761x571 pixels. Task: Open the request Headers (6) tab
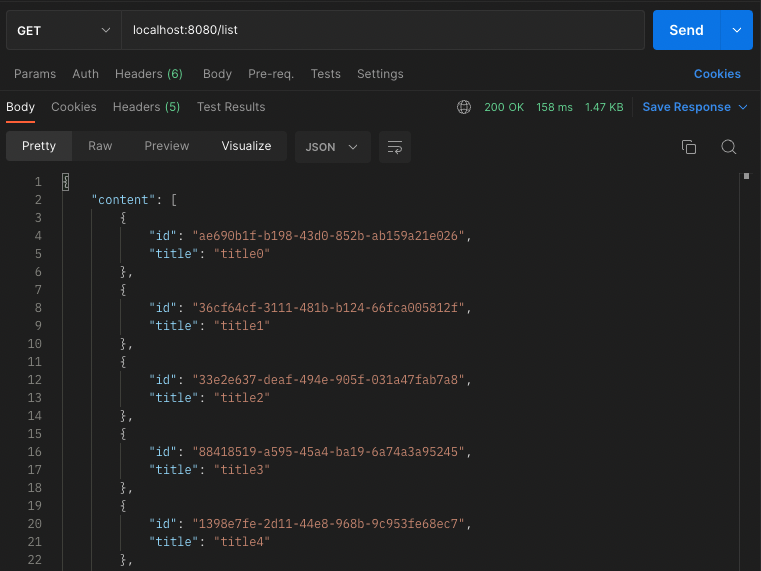click(x=148, y=74)
